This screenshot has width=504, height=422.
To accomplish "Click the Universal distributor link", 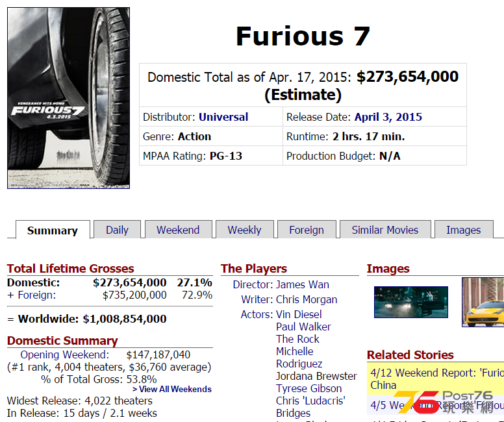I will point(223,117).
